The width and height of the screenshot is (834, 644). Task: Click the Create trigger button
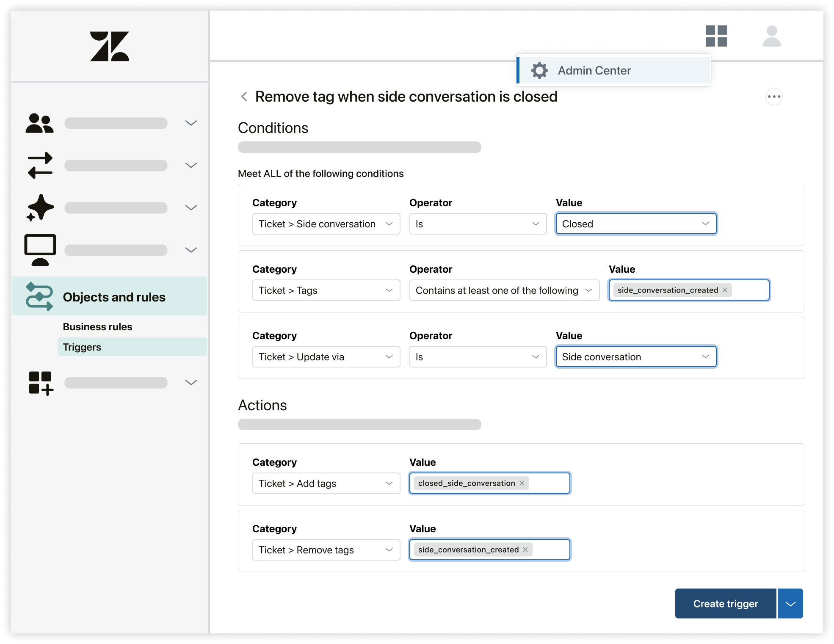pyautogui.click(x=725, y=604)
